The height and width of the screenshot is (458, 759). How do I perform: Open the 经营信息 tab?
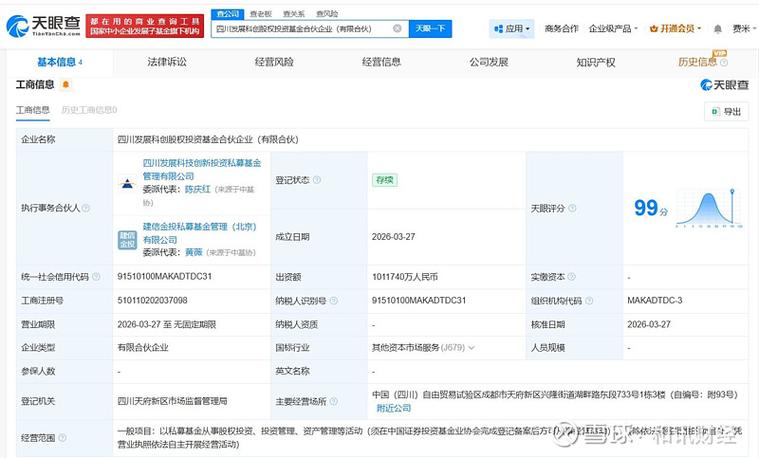click(x=381, y=62)
